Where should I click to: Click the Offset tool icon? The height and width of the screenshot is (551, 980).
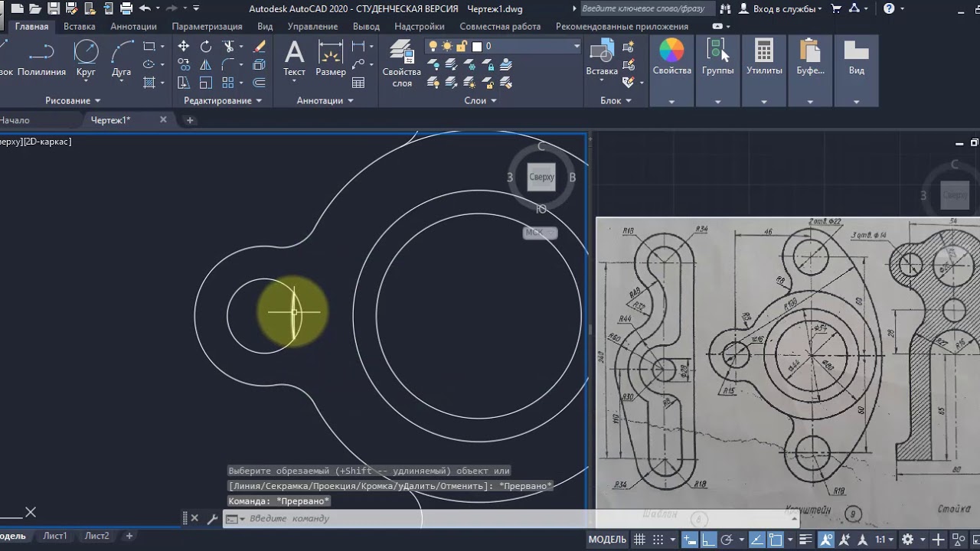point(260,83)
